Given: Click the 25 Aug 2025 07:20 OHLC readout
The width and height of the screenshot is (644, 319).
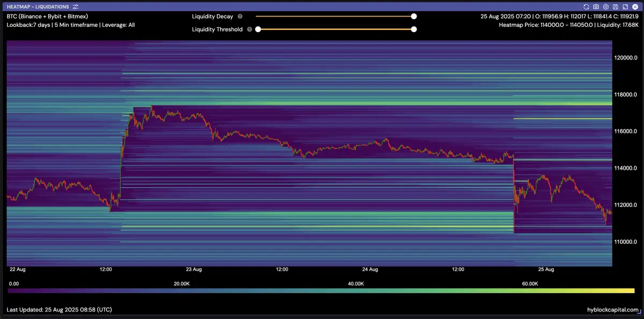Looking at the screenshot, I should coord(559,17).
